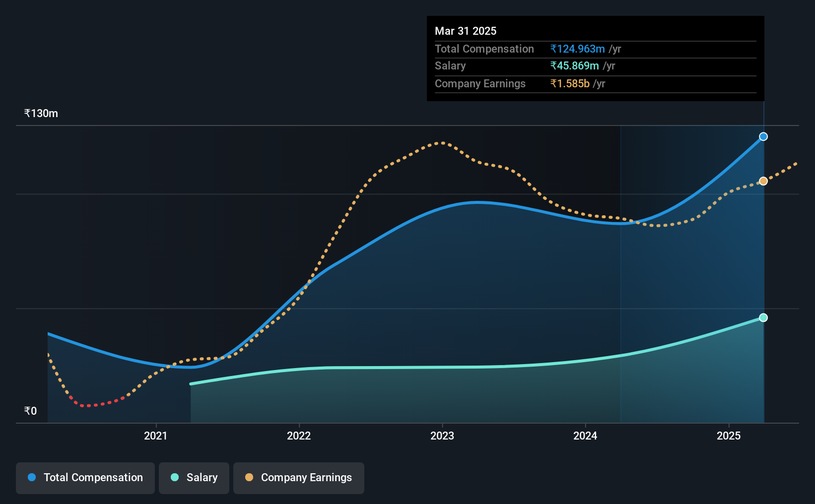Select the 2021 x-axis label
This screenshot has height=504, width=815.
pos(156,436)
